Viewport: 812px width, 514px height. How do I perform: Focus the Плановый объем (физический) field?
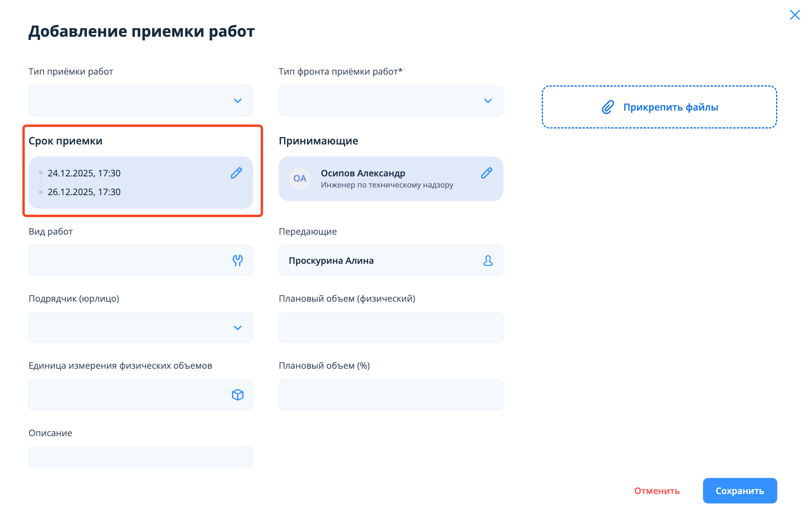coord(390,328)
